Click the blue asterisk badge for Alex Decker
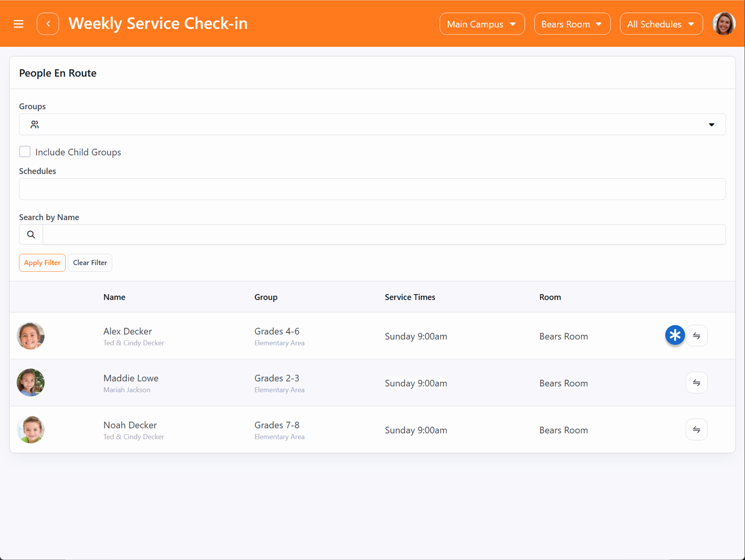 (675, 335)
